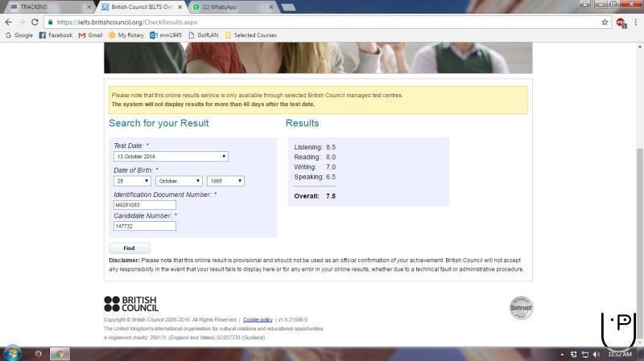Screen dimensions: 644x361
Task: Click the address bar URL
Action: [x=127, y=23]
